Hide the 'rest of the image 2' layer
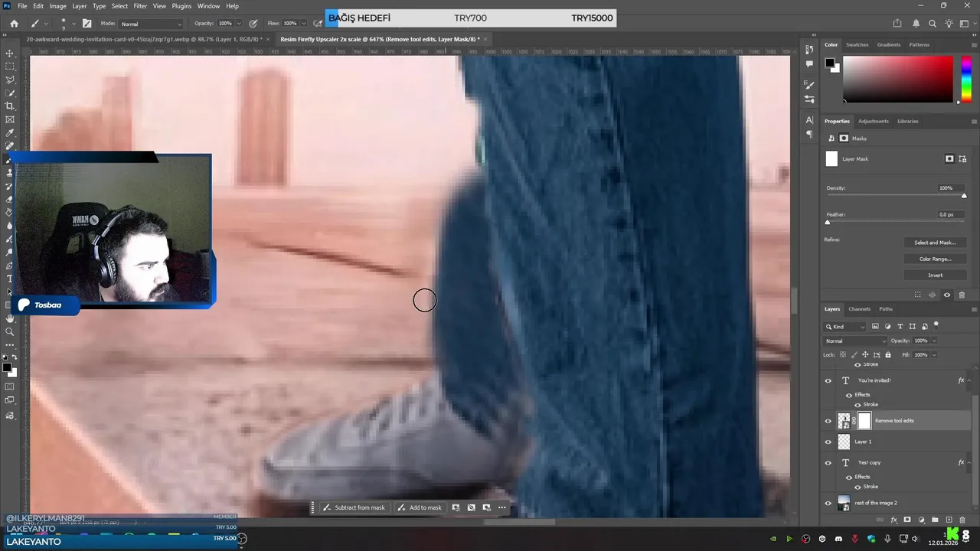Screen dimensions: 980x551 (x=828, y=503)
